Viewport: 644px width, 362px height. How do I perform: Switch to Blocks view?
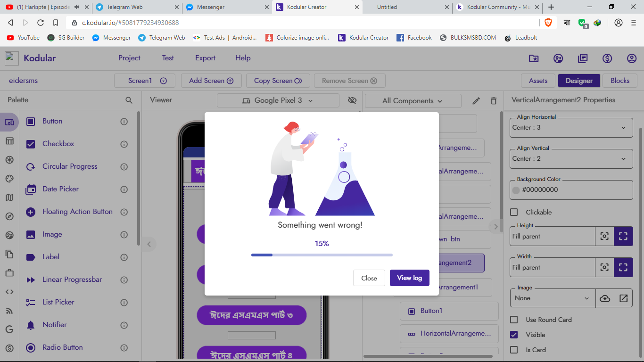(x=620, y=81)
